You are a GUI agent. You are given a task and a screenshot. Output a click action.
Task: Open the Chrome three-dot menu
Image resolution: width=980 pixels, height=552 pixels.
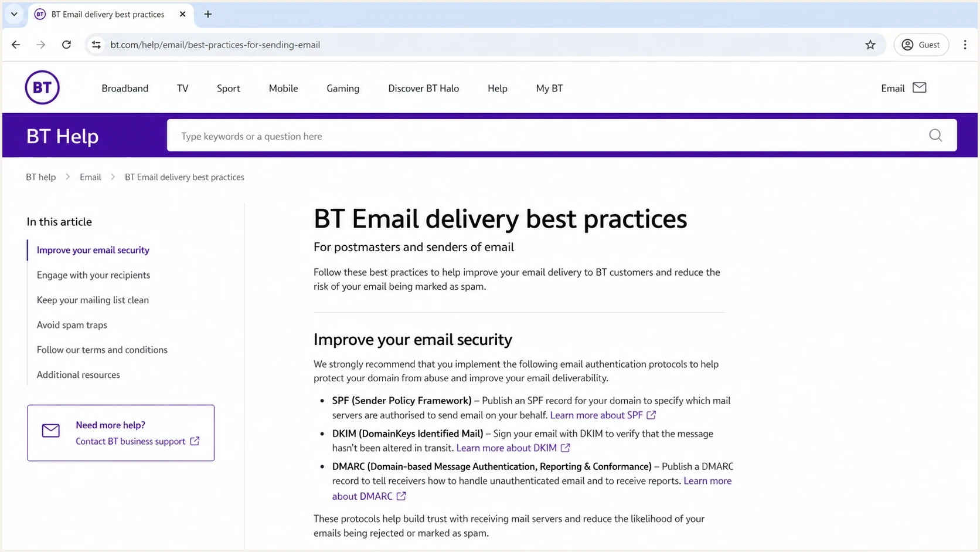(x=965, y=45)
